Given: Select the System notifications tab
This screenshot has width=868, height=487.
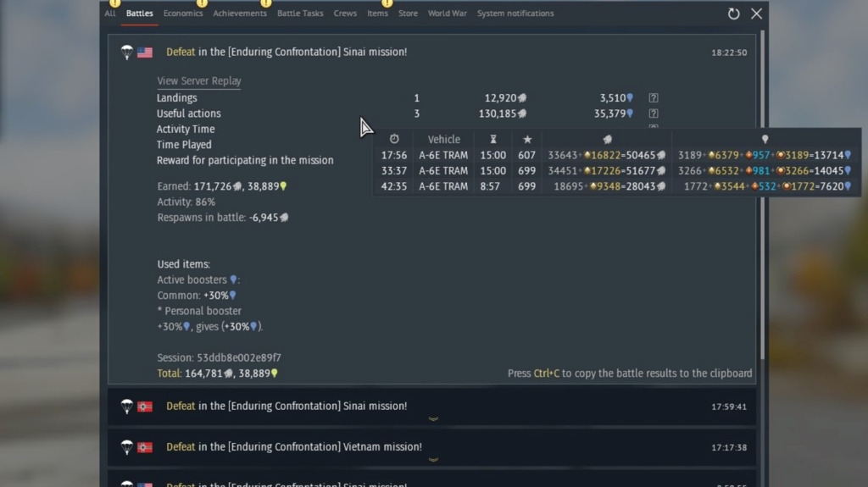Looking at the screenshot, I should coord(515,14).
